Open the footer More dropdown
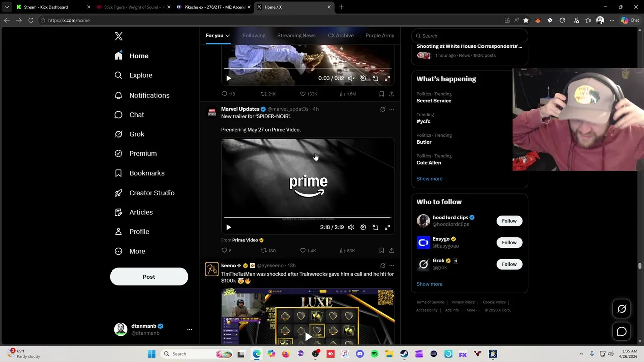 pos(472,310)
